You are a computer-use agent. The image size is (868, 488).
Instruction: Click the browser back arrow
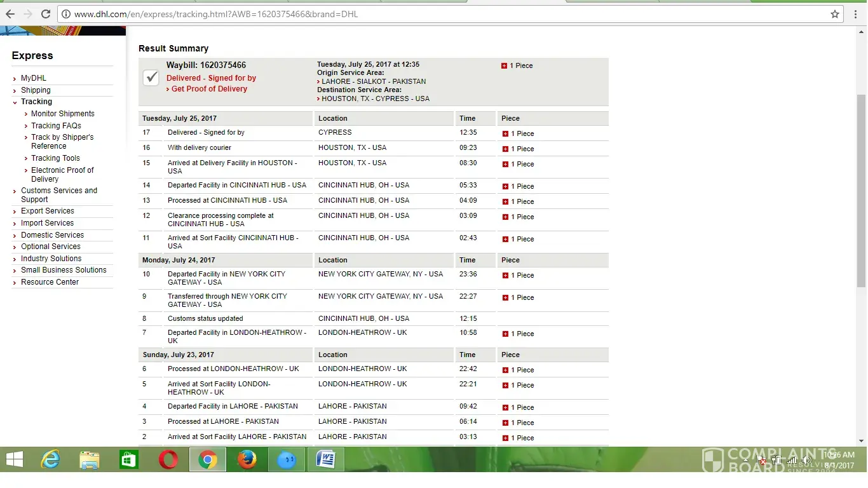click(10, 14)
